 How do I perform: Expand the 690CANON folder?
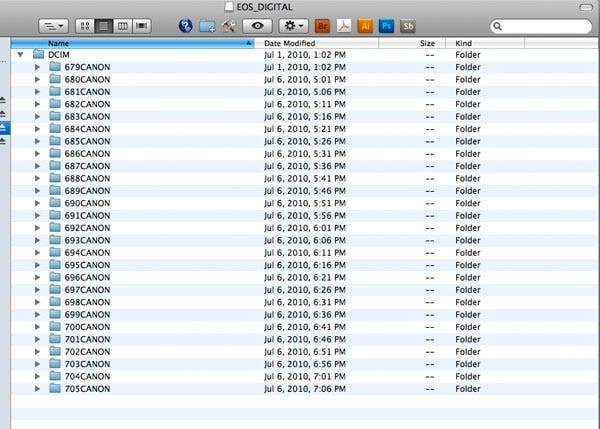pos(38,203)
